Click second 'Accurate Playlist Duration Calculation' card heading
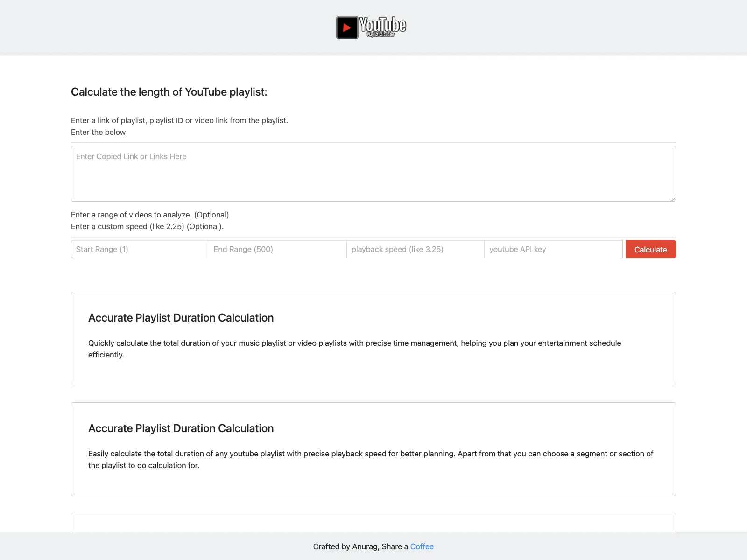The width and height of the screenshot is (747, 560). (181, 428)
